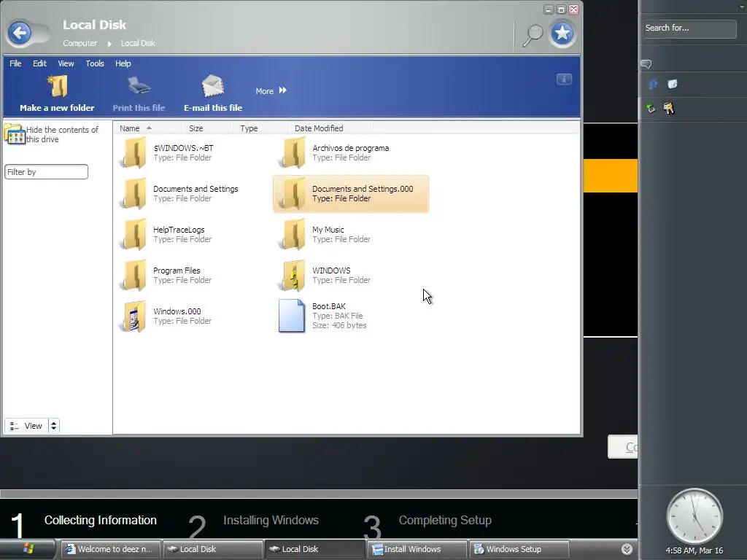Click the analog clock on the sidebar
This screenshot has height=560, width=747.
pos(694,516)
